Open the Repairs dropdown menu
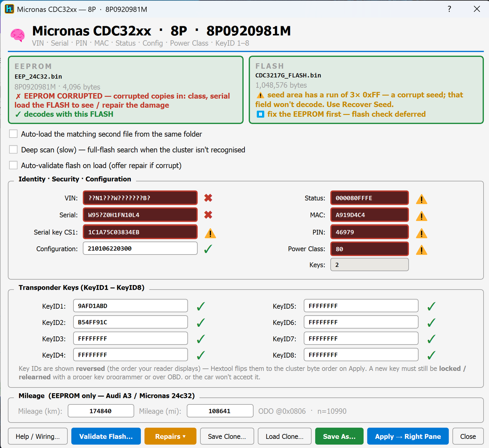Screen dimensions: 489x448 click(170, 436)
